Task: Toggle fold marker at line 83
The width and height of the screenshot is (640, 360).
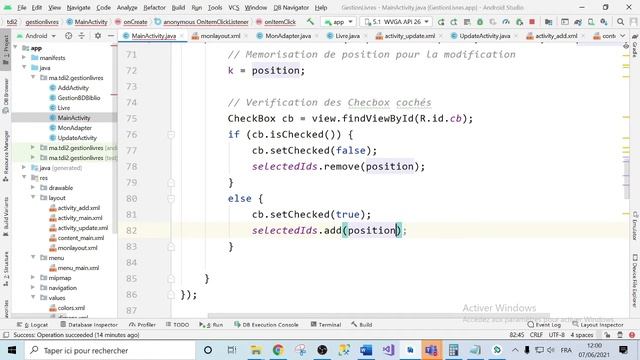Action: pyautogui.click(x=171, y=247)
